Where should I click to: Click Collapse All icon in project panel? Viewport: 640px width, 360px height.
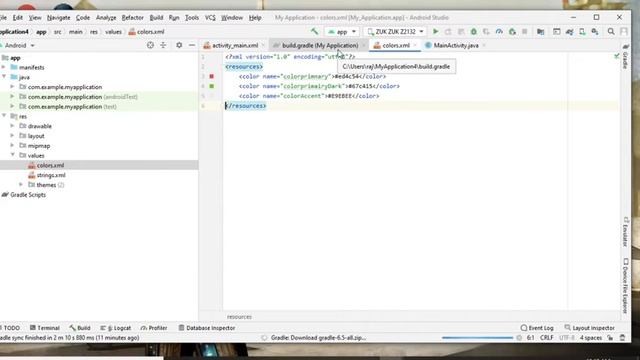163,45
